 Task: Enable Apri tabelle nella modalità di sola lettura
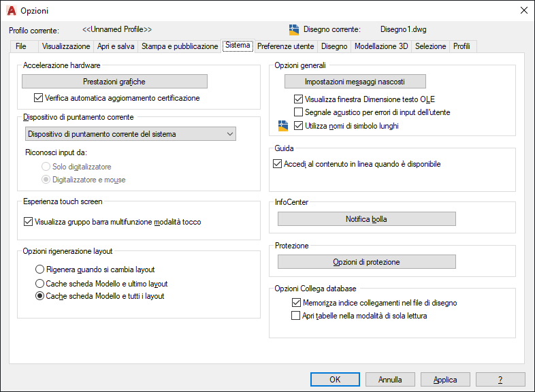[x=295, y=316]
